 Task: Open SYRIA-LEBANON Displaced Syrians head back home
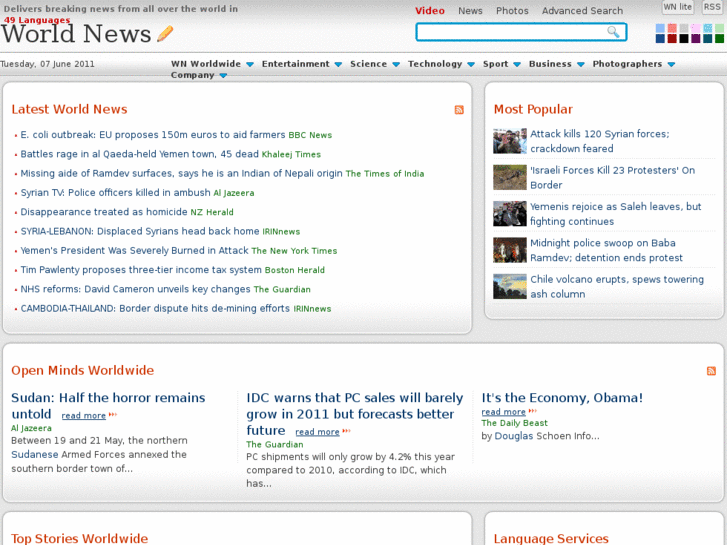(140, 231)
